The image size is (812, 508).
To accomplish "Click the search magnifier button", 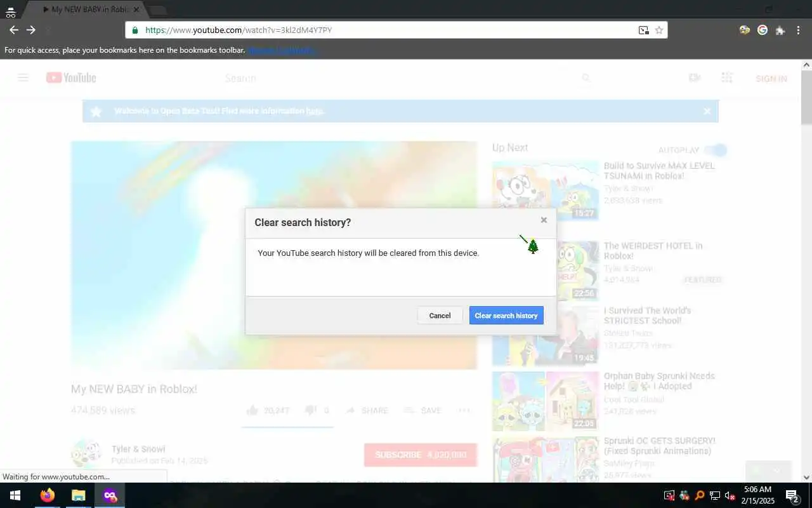I will (586, 78).
